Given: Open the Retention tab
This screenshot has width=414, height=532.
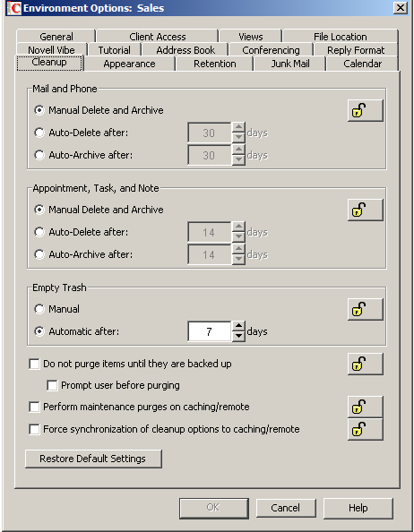Looking at the screenshot, I should pos(214,64).
